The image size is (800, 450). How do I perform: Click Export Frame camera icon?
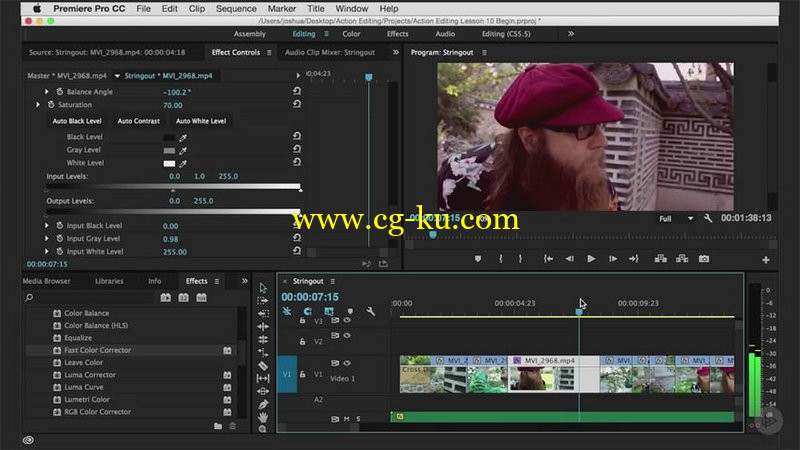coord(704,259)
